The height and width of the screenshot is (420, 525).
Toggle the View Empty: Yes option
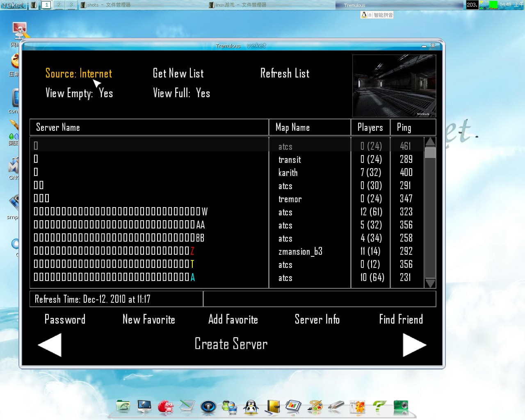(79, 93)
